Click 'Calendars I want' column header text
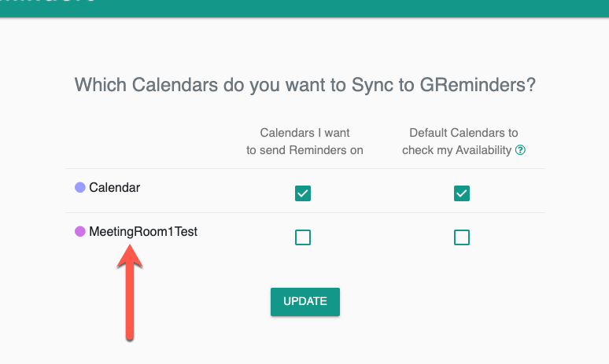 pos(304,133)
